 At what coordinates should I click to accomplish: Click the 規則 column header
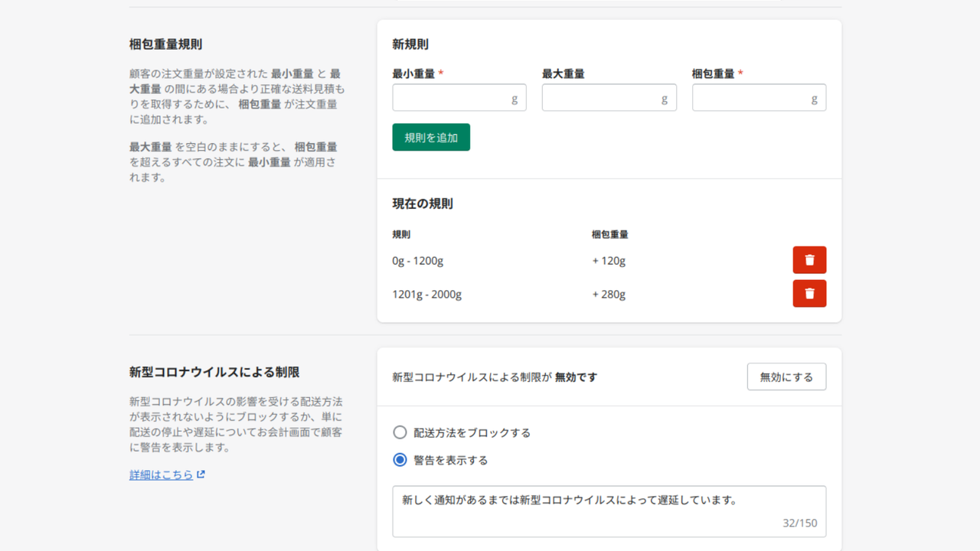click(x=401, y=234)
